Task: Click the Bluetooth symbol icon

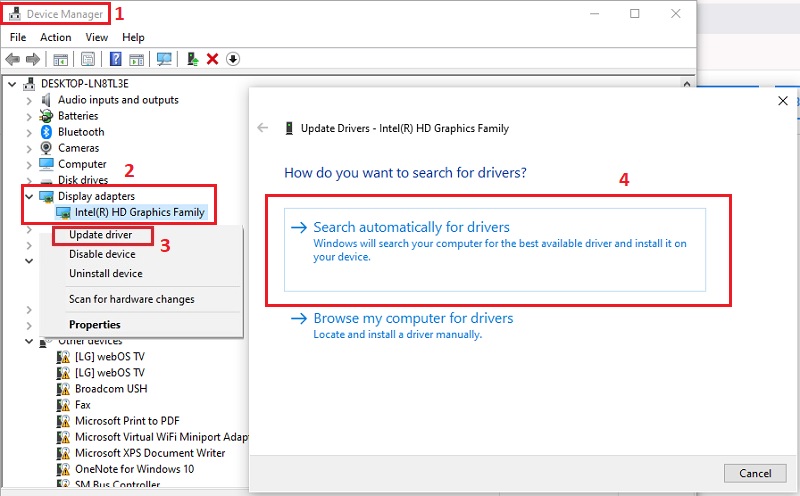Action: (46, 132)
